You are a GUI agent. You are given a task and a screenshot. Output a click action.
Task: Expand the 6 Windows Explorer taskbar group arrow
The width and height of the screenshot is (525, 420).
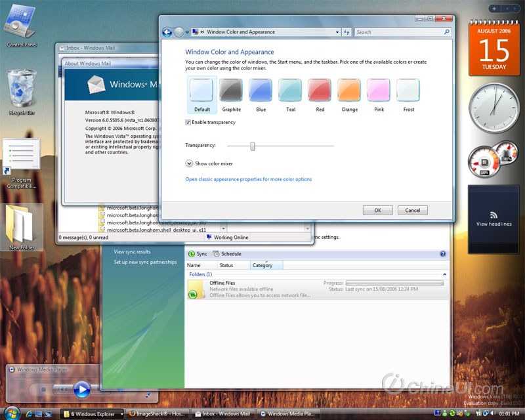tap(121, 414)
